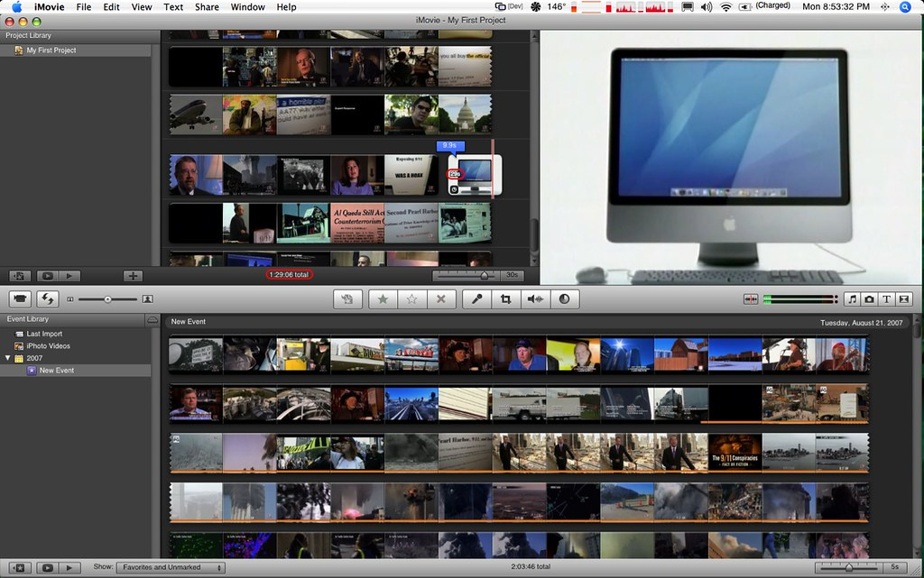Open the View menu
This screenshot has width=924, height=578.
click(142, 7)
